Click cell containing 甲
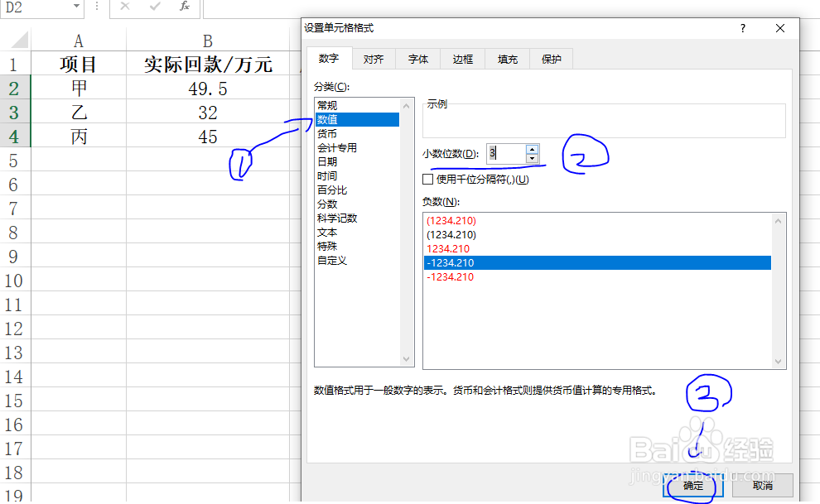 tap(79, 88)
